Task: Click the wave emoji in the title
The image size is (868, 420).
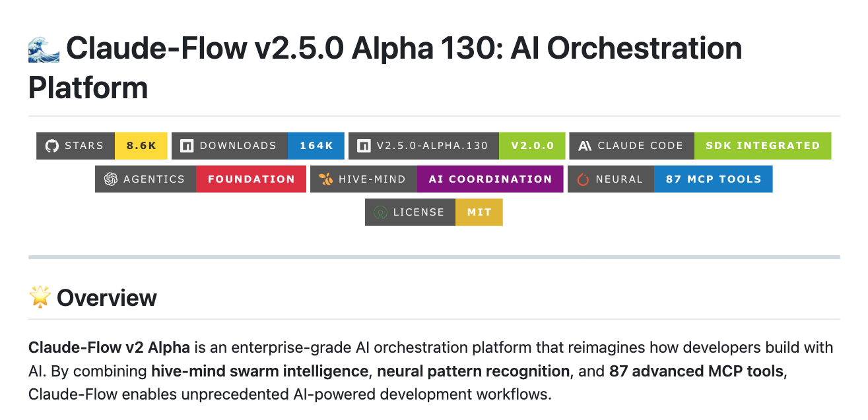Action: click(44, 49)
